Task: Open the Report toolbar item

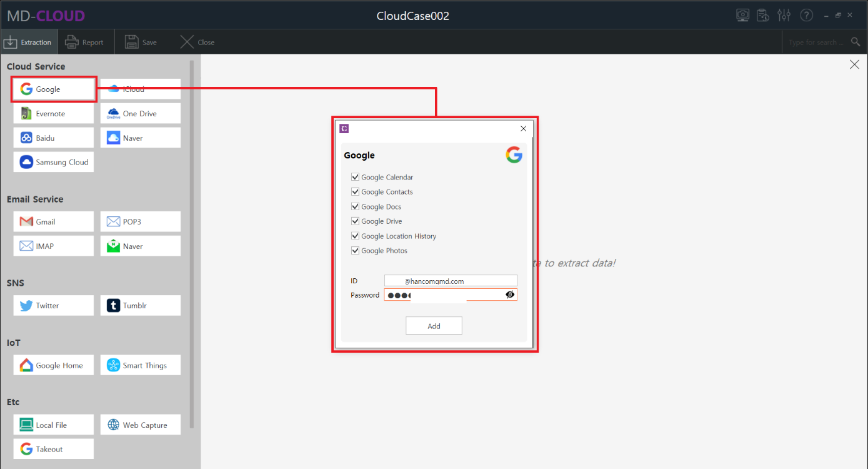Action: [x=85, y=42]
